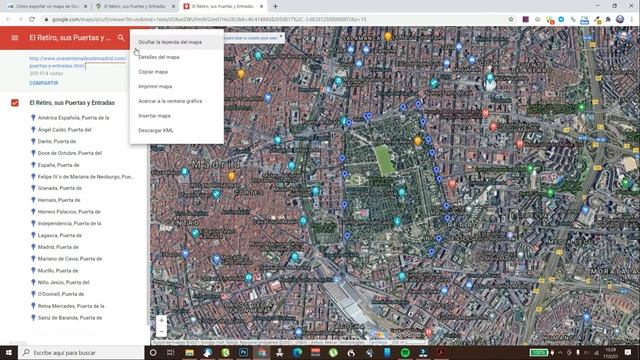
Task: Select 'Granada, Puerta de' list item
Action: [x=60, y=188]
